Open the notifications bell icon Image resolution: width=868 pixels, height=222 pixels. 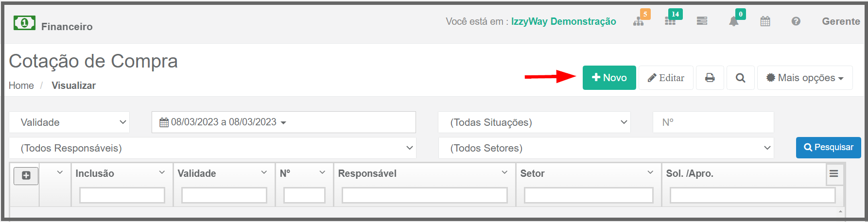[x=734, y=21]
